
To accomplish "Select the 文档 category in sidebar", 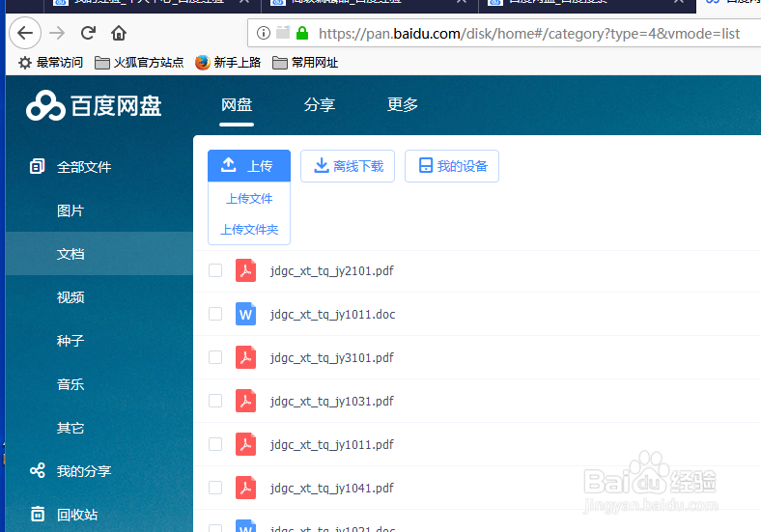I will (99, 253).
